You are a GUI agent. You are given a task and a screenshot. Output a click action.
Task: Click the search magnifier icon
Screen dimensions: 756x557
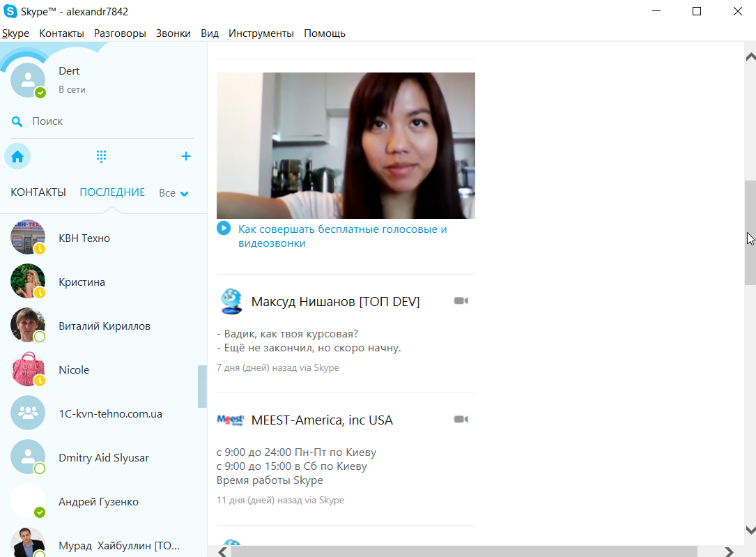tap(17, 121)
